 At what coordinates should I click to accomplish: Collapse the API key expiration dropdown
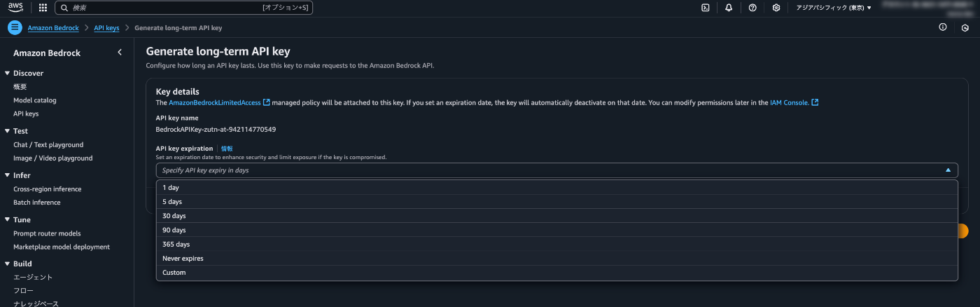[557, 170]
